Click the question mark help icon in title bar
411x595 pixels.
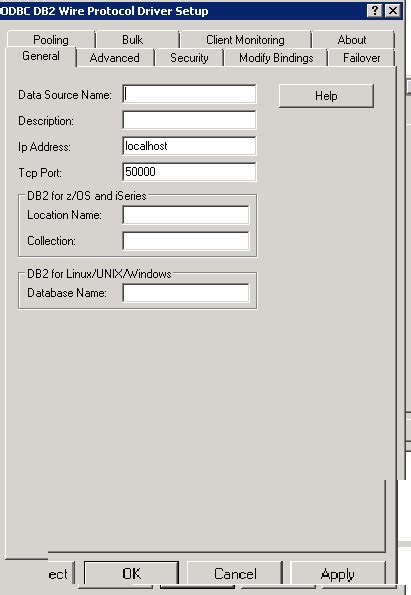[x=375, y=11]
